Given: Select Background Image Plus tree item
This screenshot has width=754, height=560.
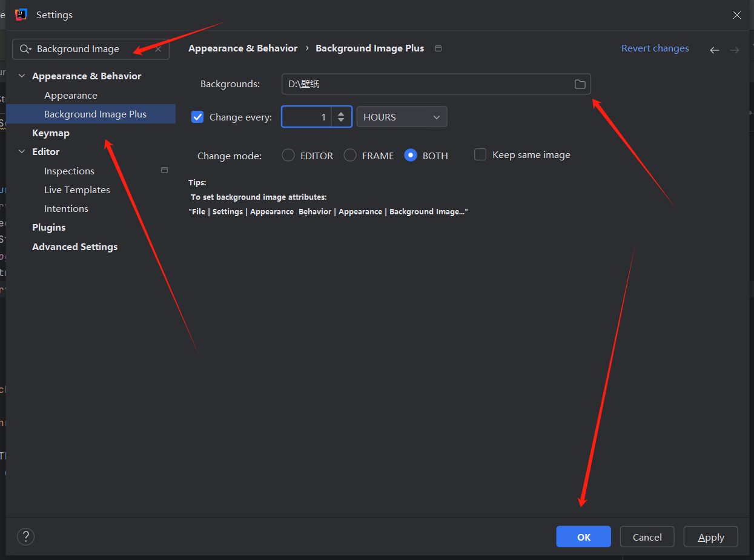Looking at the screenshot, I should 95,114.
